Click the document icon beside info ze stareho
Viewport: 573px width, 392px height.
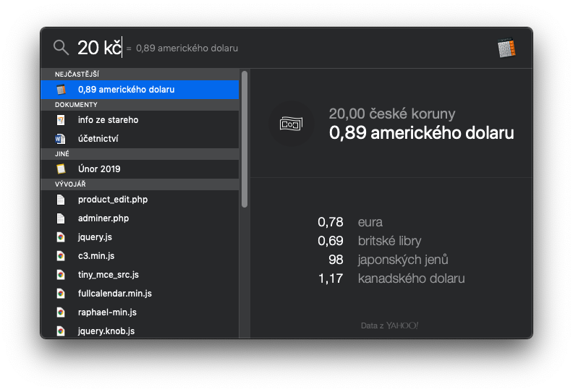(x=61, y=120)
